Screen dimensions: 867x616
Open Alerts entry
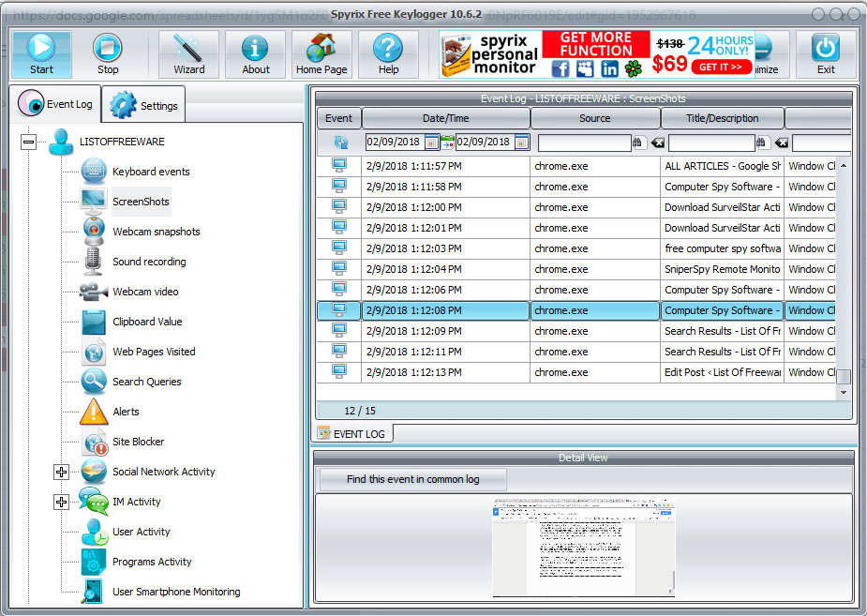point(126,412)
